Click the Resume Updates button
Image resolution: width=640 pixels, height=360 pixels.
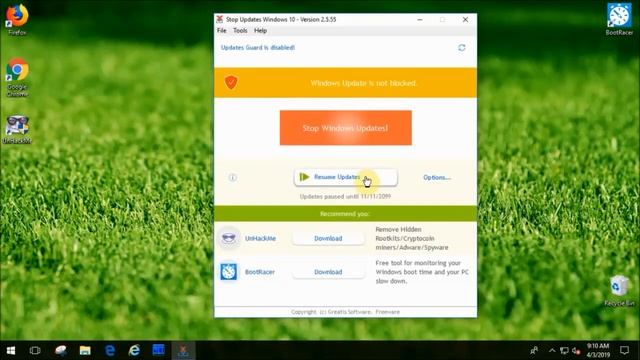[346, 177]
